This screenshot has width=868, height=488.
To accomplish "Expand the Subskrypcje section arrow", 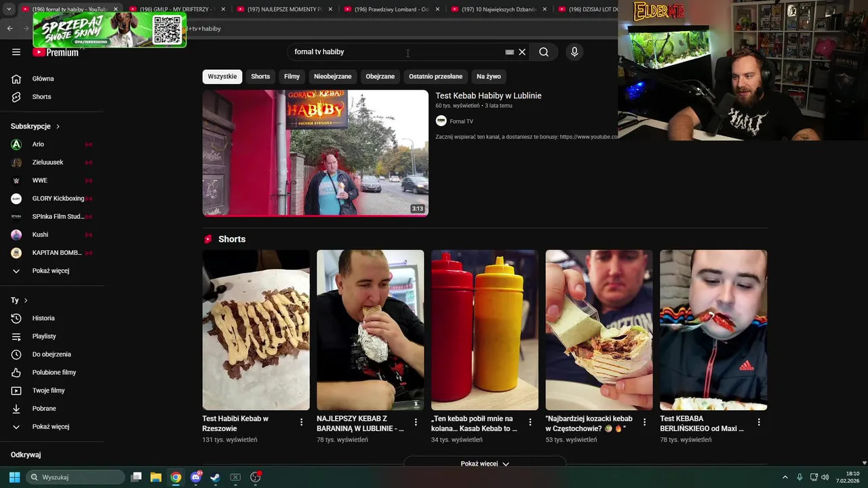I will (58, 127).
